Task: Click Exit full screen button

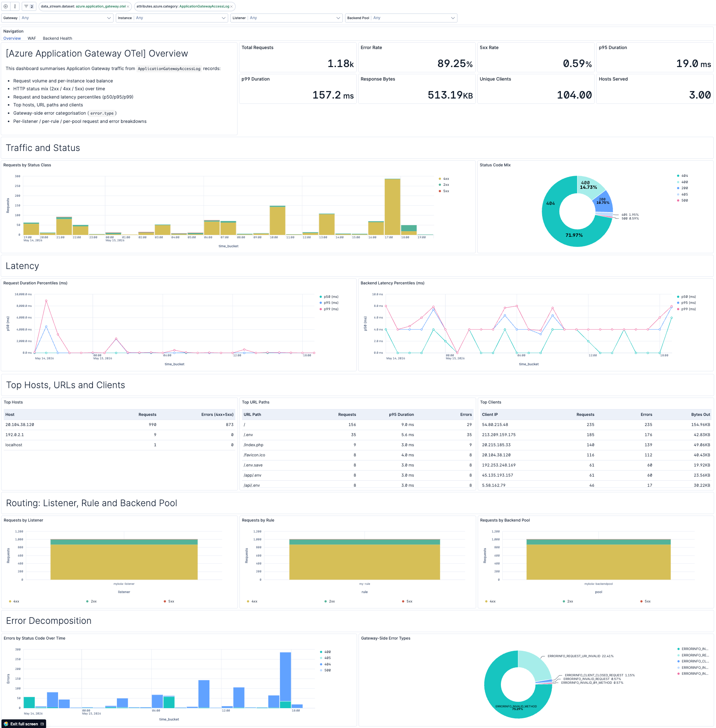Action: pos(24,724)
